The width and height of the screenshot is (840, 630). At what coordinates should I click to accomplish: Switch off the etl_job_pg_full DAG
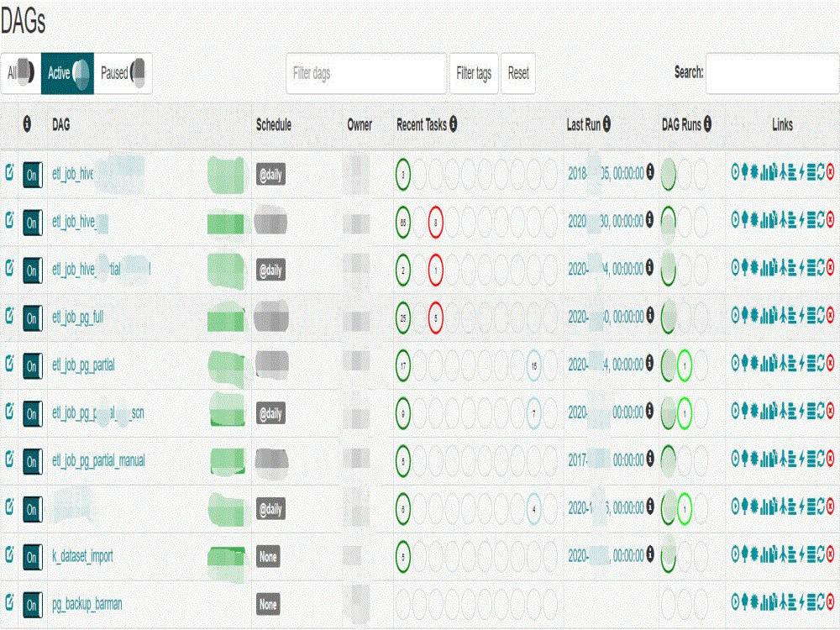pos(32,318)
